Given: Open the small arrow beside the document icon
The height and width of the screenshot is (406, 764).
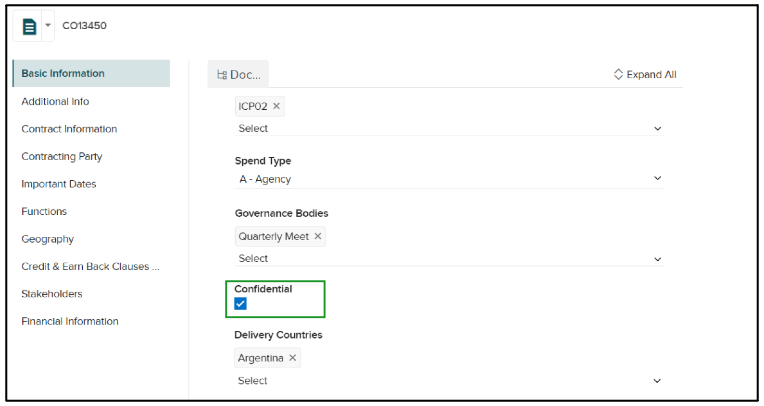Looking at the screenshot, I should pyautogui.click(x=48, y=25).
